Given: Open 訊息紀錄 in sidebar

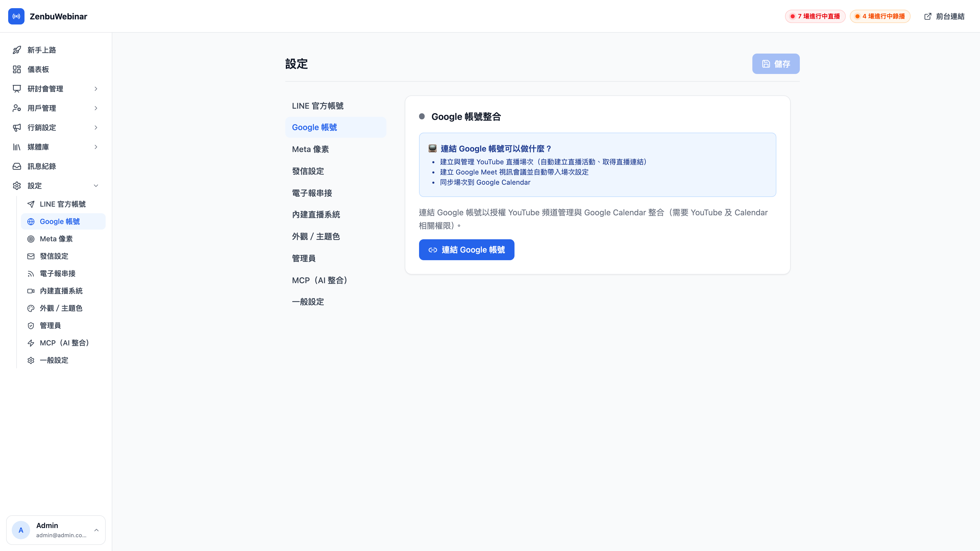Looking at the screenshot, I should point(56,167).
